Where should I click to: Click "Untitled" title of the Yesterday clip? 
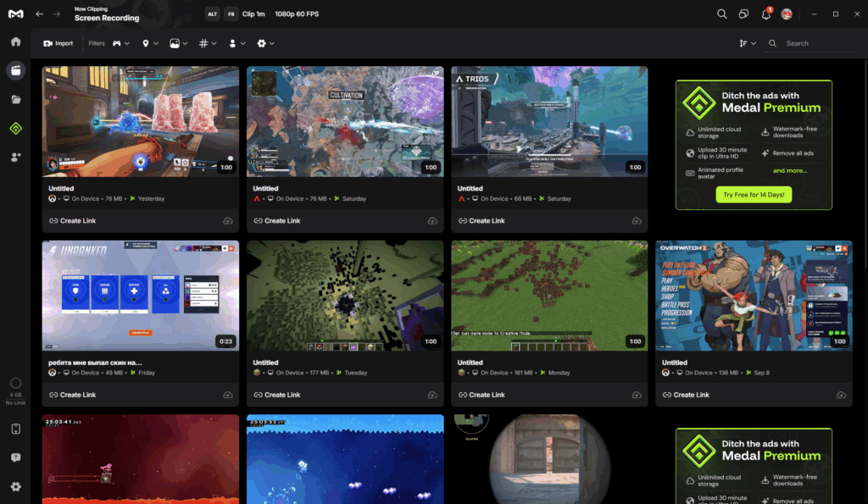tap(61, 189)
